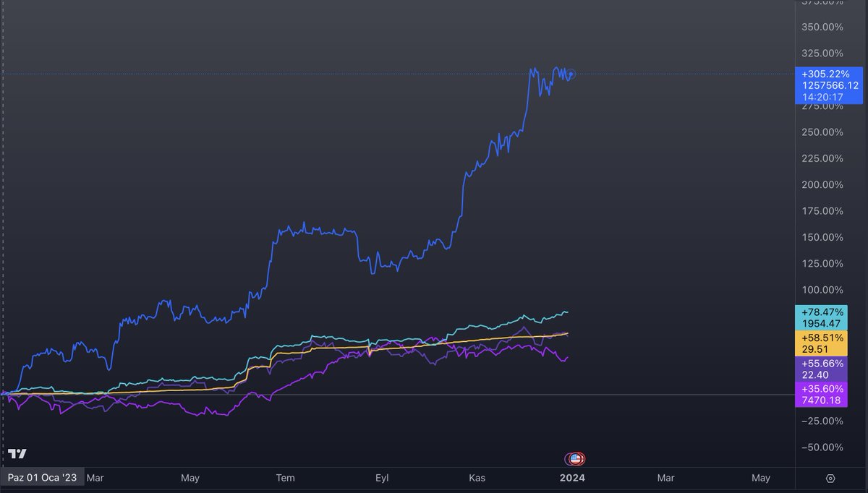The image size is (868, 493).
Task: Select the blue +305.22% price label
Action: pos(829,85)
